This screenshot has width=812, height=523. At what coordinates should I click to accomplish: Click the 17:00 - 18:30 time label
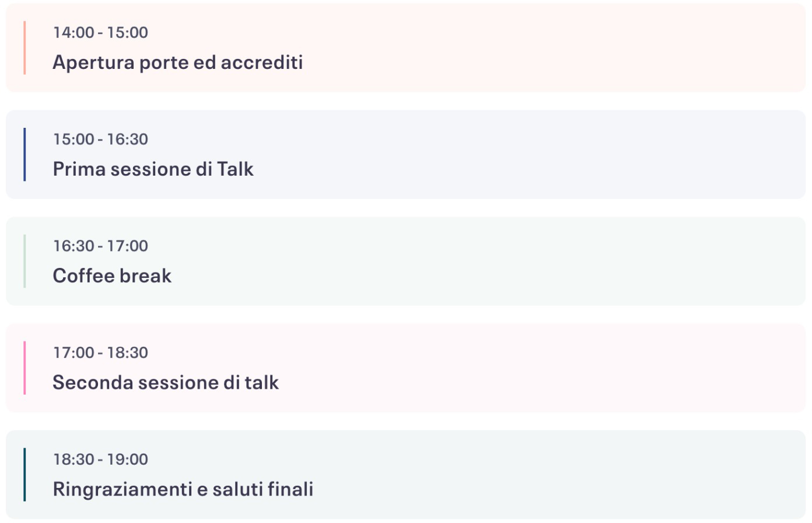click(x=100, y=353)
